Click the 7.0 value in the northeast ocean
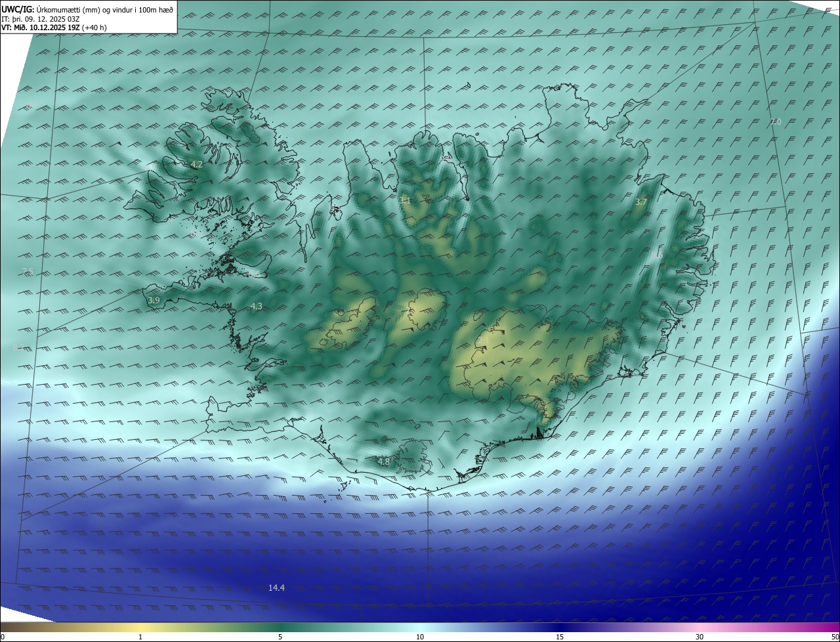 point(776,122)
